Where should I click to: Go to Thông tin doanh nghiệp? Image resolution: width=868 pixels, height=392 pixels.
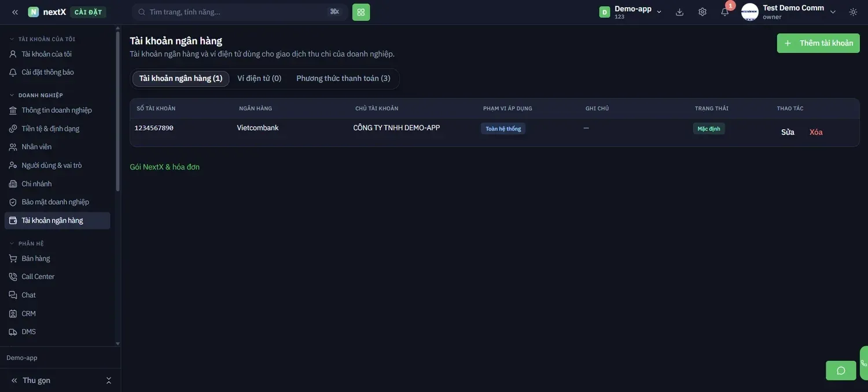pyautogui.click(x=57, y=110)
